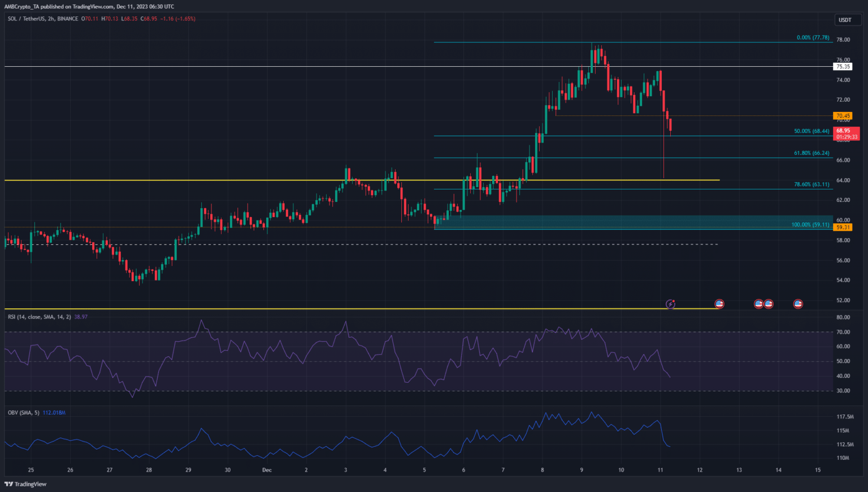Select the RSI indicator legend label
This screenshot has width=868, height=492.
(40, 317)
